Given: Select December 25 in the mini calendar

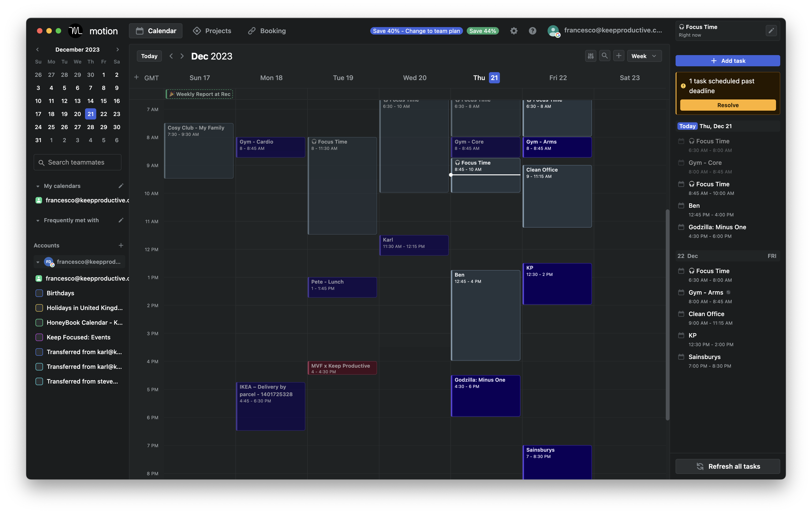Looking at the screenshot, I should point(51,127).
